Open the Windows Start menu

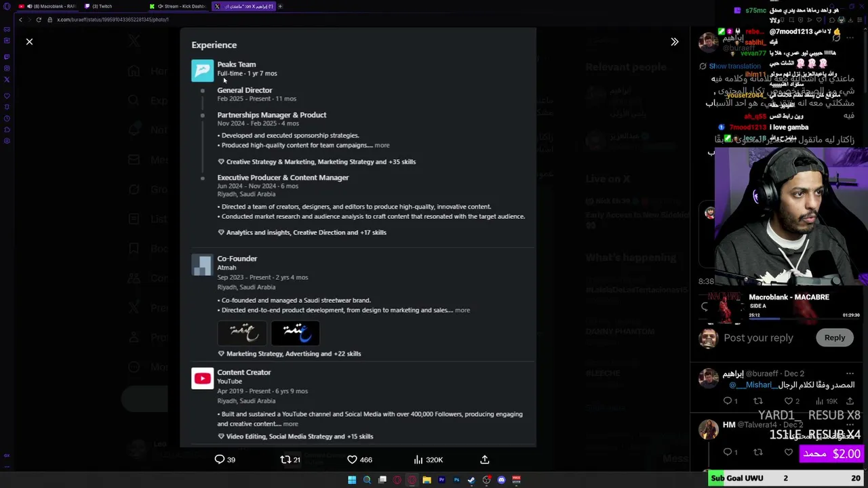[352, 480]
